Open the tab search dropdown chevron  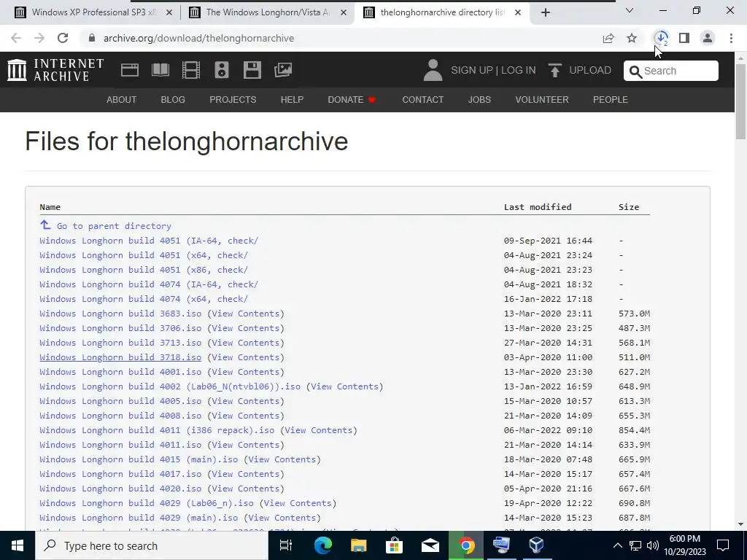(630, 10)
